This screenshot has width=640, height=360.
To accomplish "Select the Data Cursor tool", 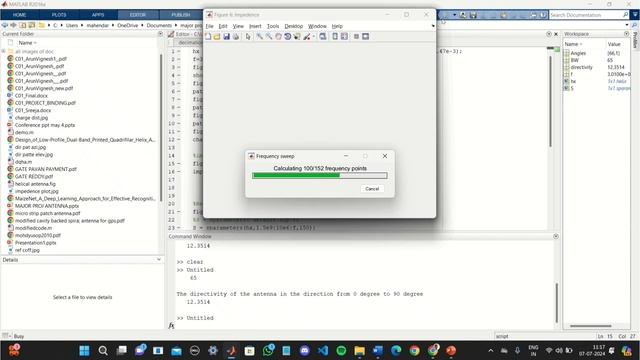I will 297,37.
